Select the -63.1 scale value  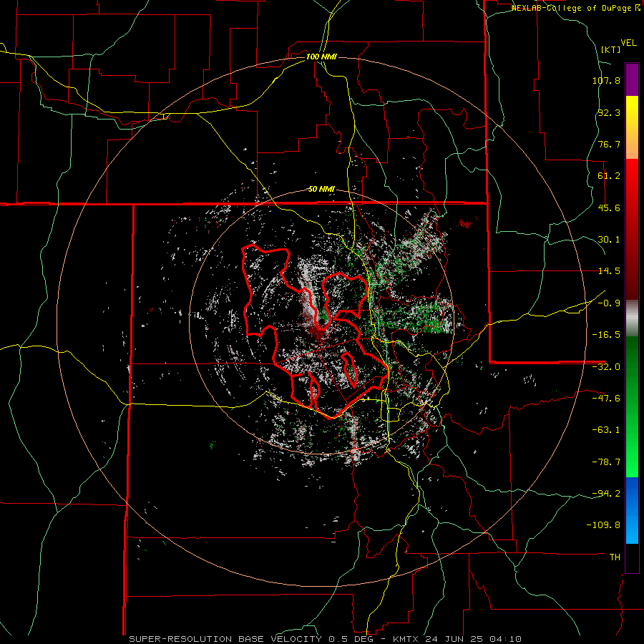(x=606, y=430)
